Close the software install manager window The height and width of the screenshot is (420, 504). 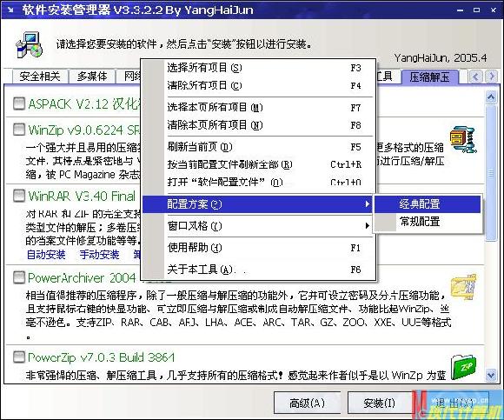tap(494, 10)
